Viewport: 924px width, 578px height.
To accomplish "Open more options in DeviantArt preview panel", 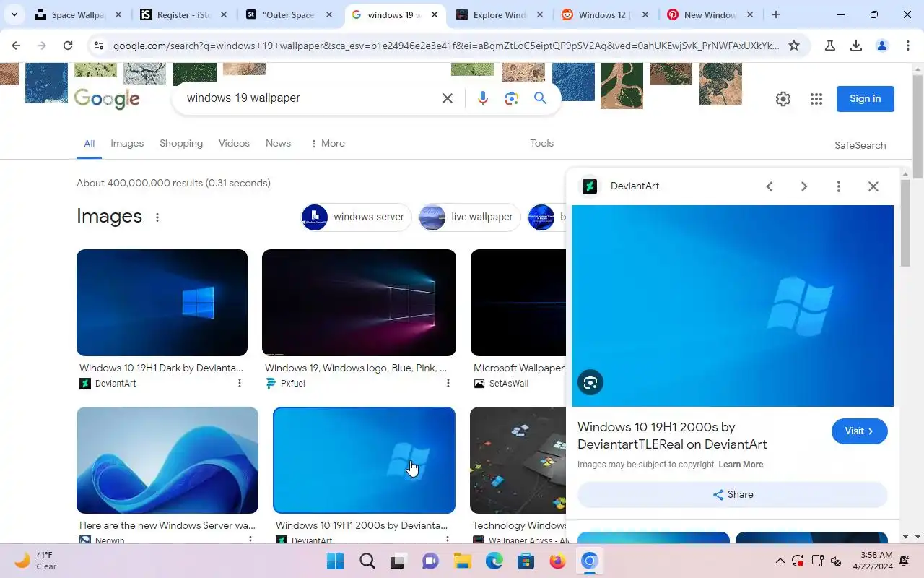I will coord(839,186).
